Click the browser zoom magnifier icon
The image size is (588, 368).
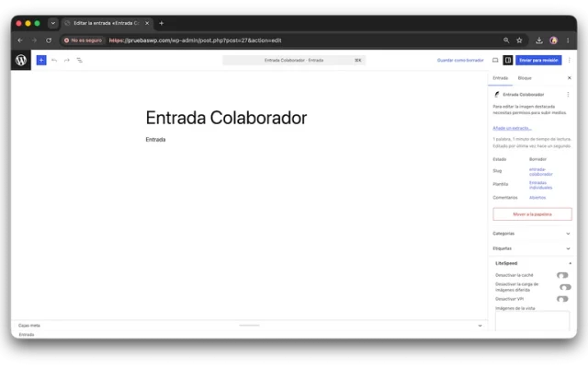click(506, 40)
